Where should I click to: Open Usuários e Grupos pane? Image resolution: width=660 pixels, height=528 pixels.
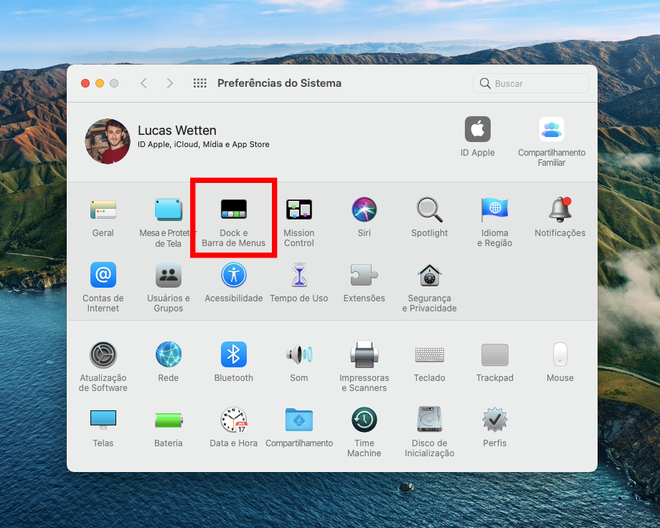click(168, 275)
